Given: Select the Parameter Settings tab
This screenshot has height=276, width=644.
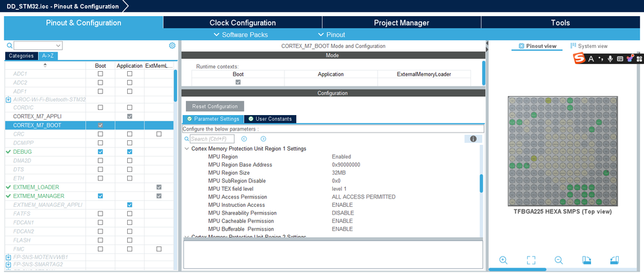Looking at the screenshot, I should pos(213,119).
